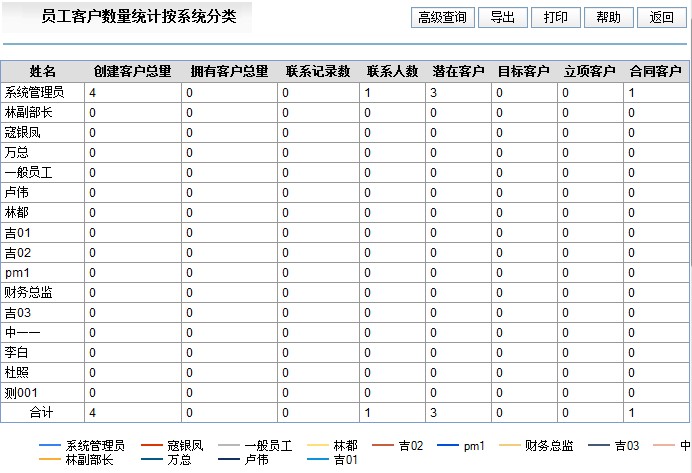Click the 合计 total row label
Screen dimensions: 692x473
pos(41,412)
